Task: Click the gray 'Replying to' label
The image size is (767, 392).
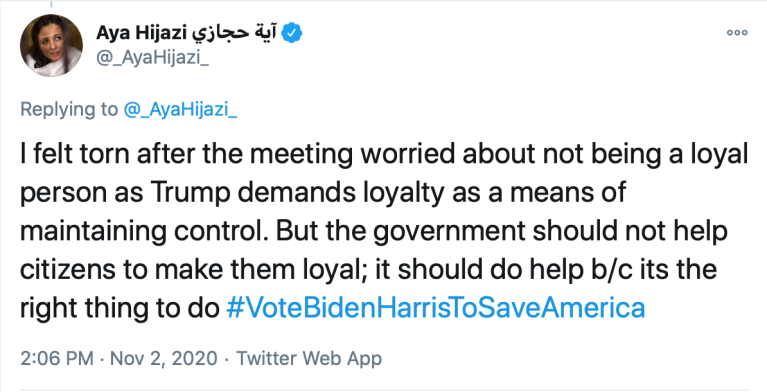Action: [69, 109]
